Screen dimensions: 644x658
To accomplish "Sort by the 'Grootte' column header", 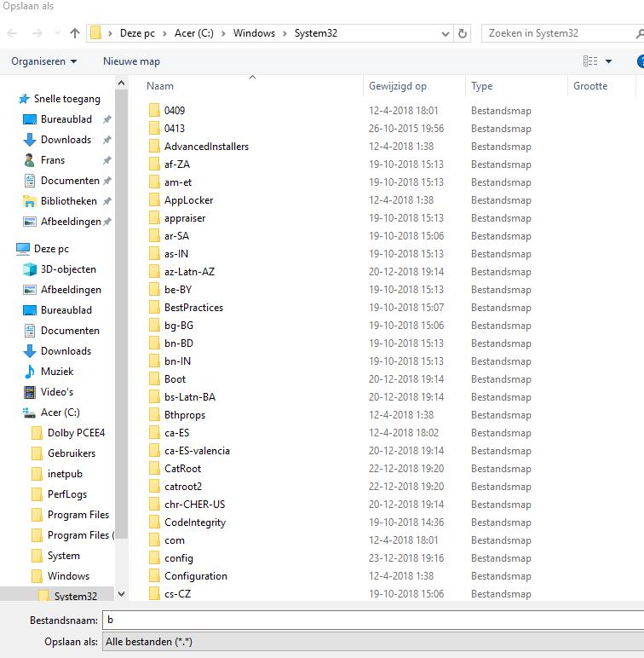I will tap(590, 86).
